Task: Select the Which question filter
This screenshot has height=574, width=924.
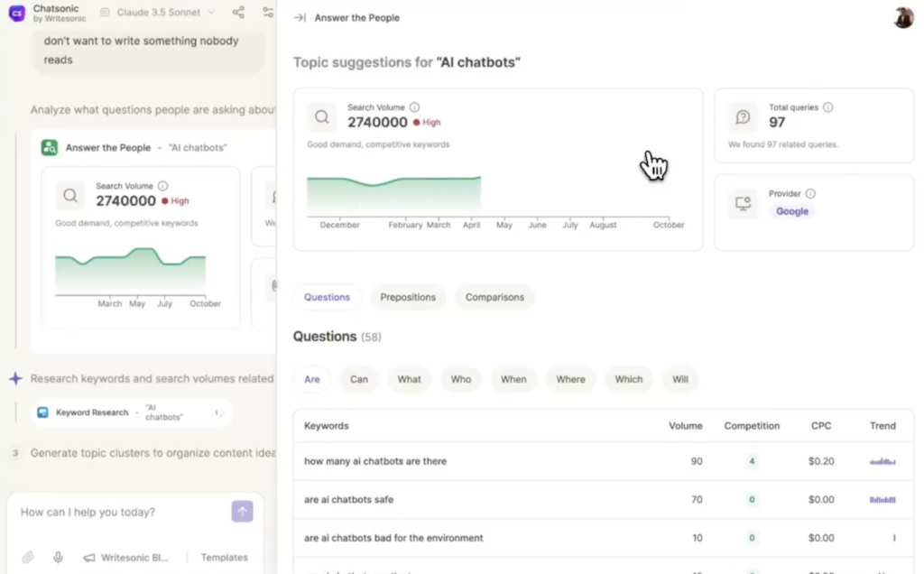Action: 628,379
